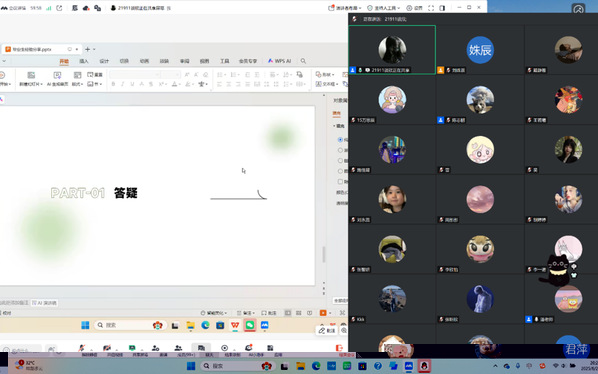
Task: Switch to the 开始 ribbon tab
Action: tap(64, 61)
